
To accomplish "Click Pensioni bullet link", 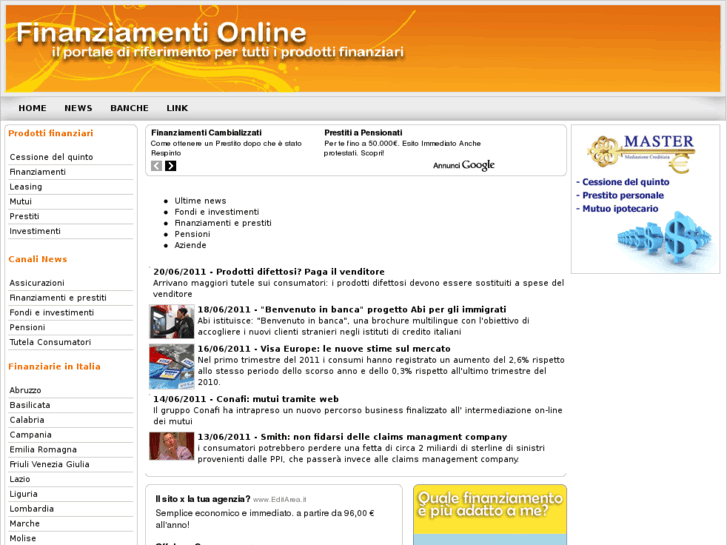I will 192,234.
